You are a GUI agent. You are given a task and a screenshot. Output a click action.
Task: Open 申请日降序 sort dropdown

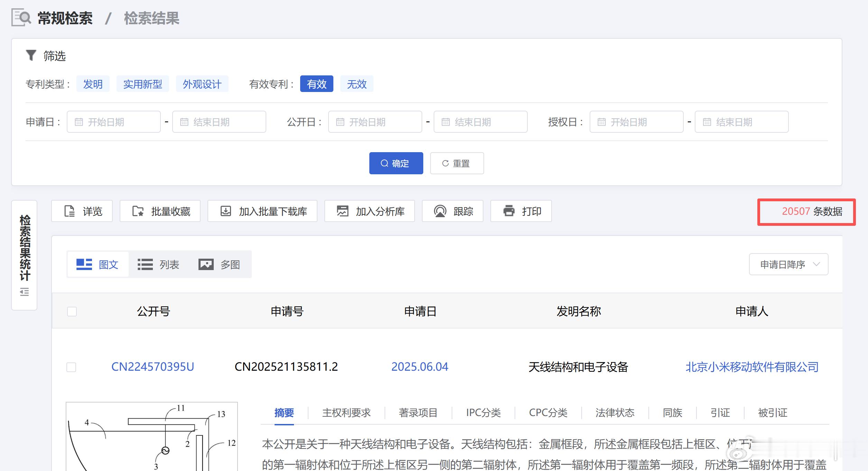[788, 265]
